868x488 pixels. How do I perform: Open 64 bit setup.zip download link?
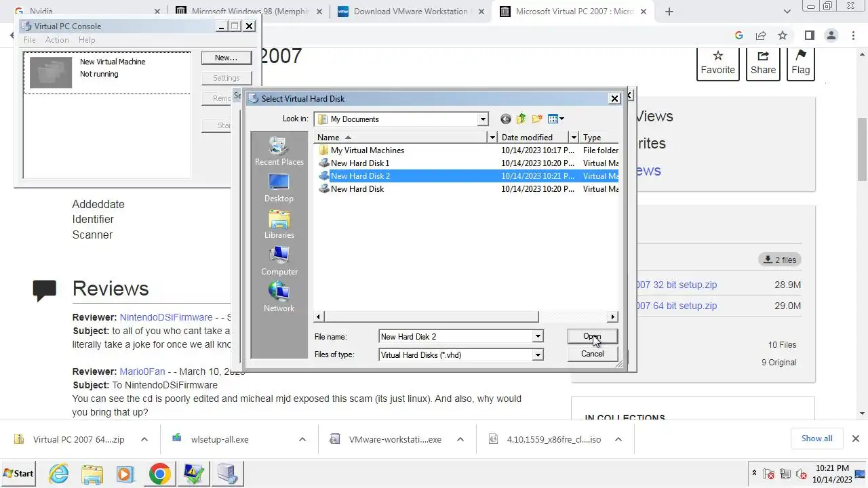click(x=677, y=306)
